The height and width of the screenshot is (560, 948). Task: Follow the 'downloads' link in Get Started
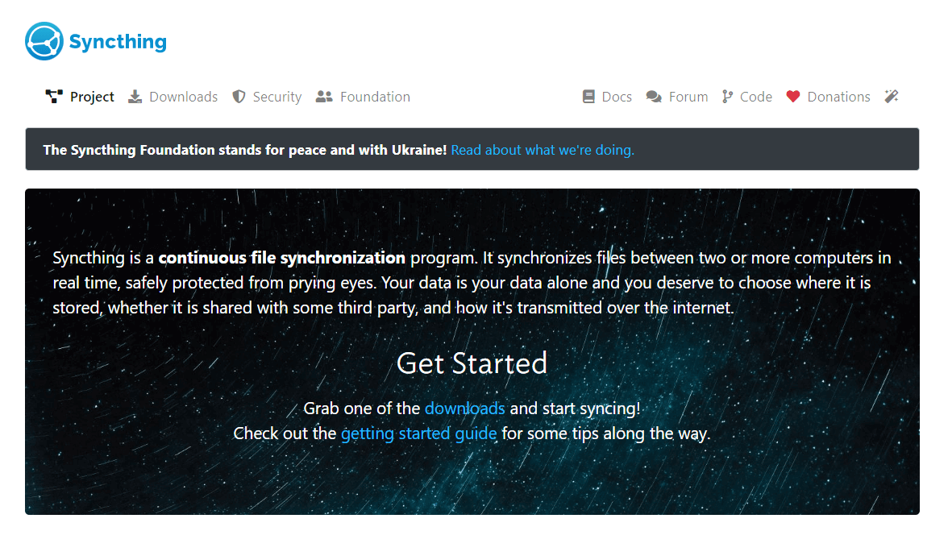tap(465, 409)
